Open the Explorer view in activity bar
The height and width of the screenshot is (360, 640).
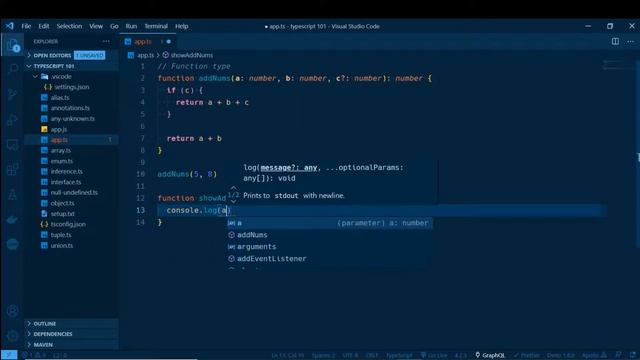pos(13,45)
